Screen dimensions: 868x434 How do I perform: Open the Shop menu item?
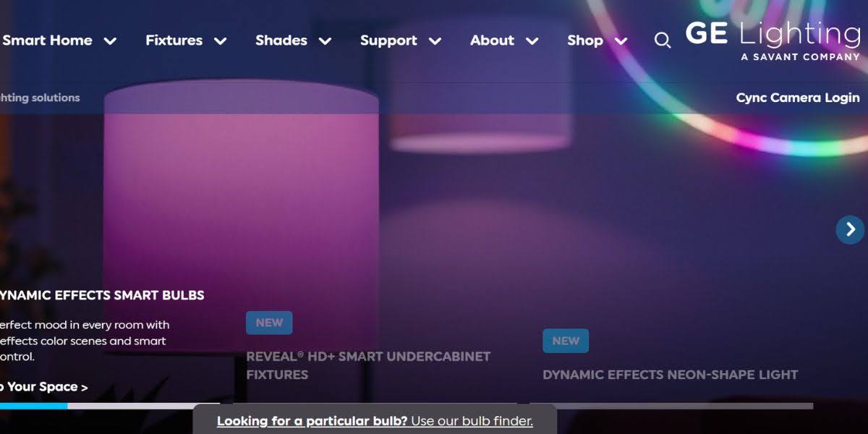[584, 41]
